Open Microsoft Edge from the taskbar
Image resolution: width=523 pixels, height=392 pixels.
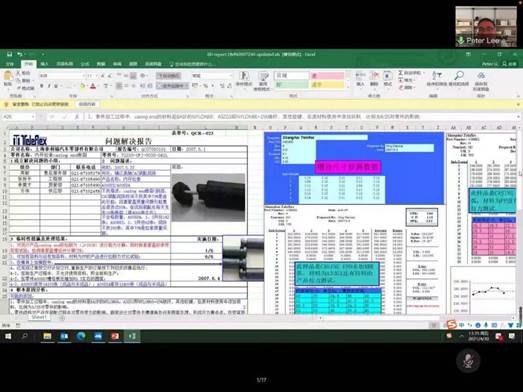(x=81, y=336)
